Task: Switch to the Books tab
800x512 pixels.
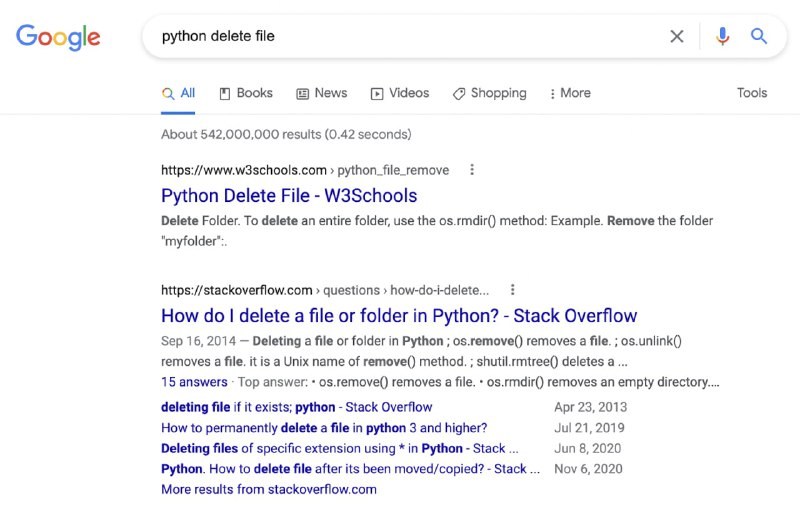Action: (x=246, y=93)
